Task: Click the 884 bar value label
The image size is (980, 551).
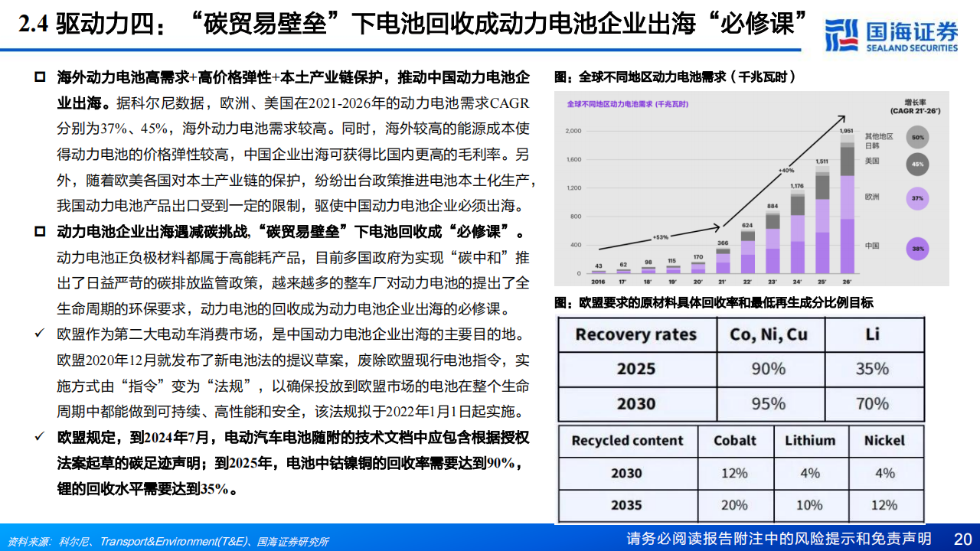Action: tap(773, 205)
